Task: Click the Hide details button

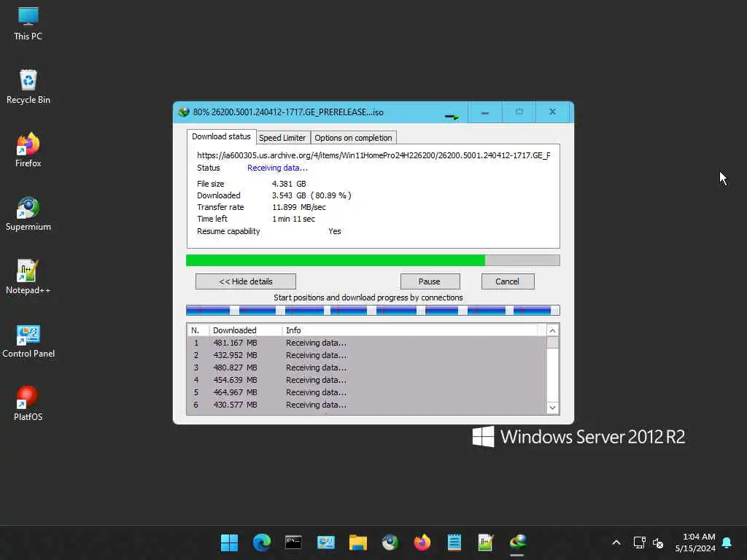Action: (x=246, y=281)
